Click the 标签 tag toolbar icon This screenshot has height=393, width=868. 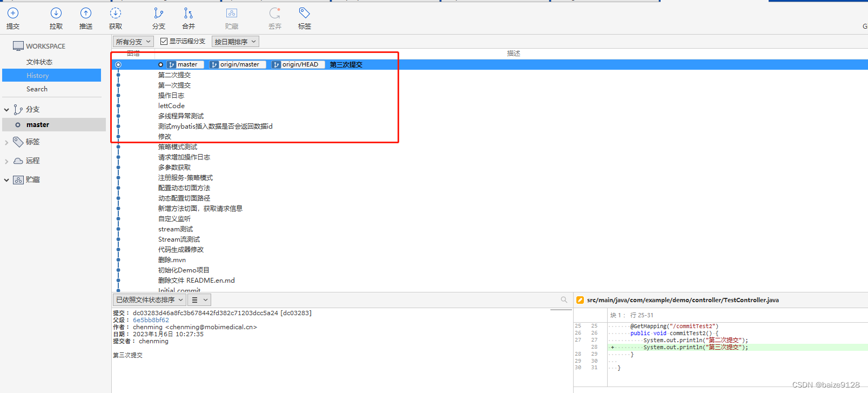click(x=305, y=13)
